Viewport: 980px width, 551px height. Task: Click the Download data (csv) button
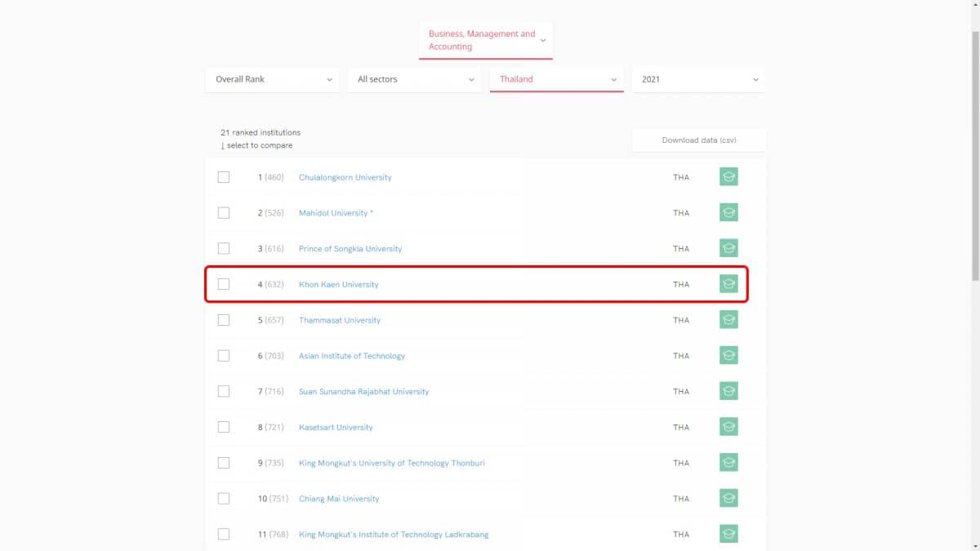699,140
